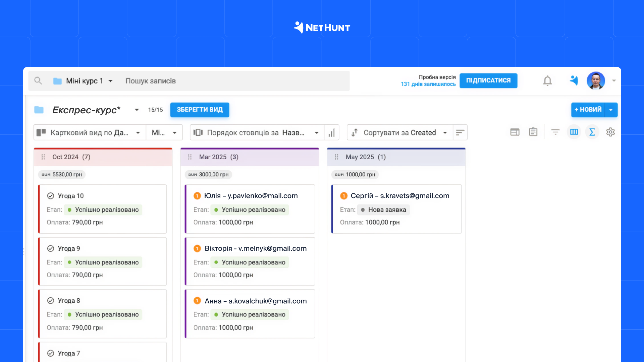Click the 131 днів залишилось link

pyautogui.click(x=428, y=84)
